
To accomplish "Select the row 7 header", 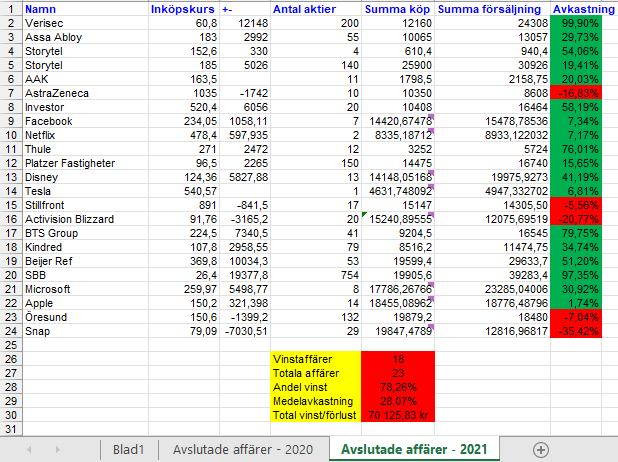I will [x=9, y=92].
